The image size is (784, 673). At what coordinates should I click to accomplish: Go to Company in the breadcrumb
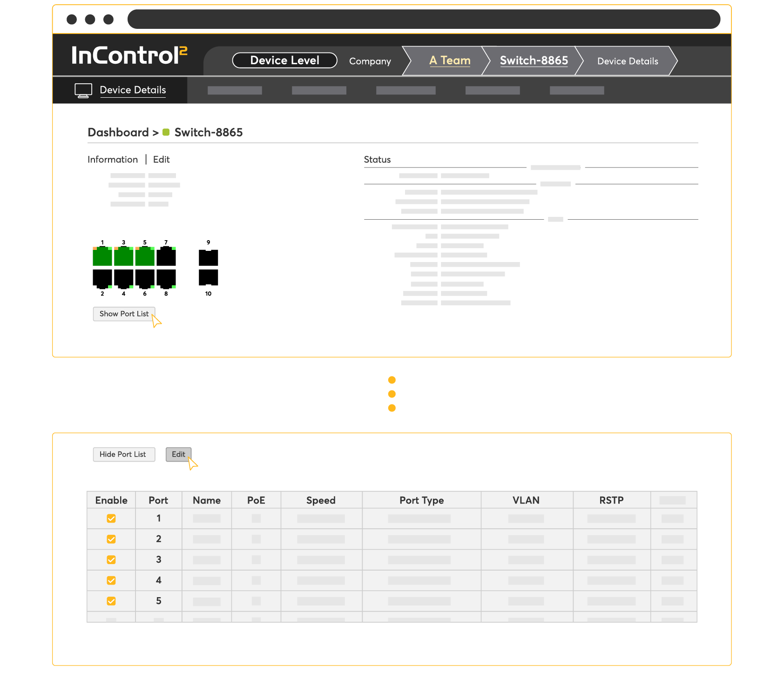click(370, 61)
